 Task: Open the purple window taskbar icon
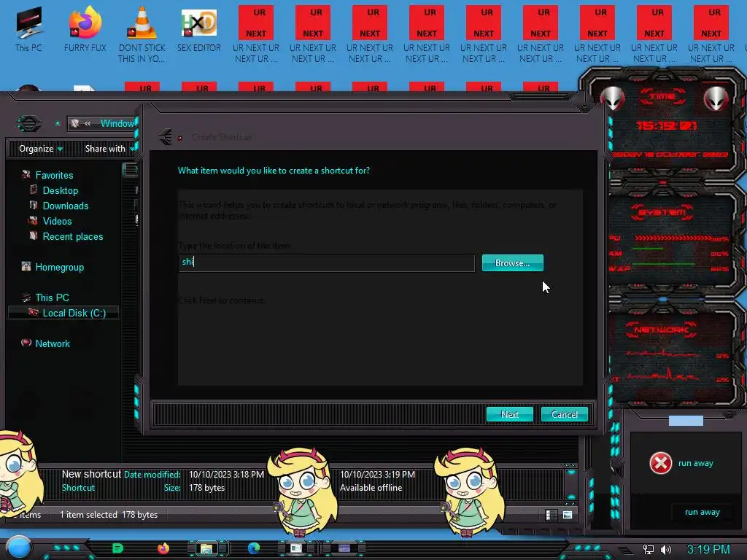[344, 548]
